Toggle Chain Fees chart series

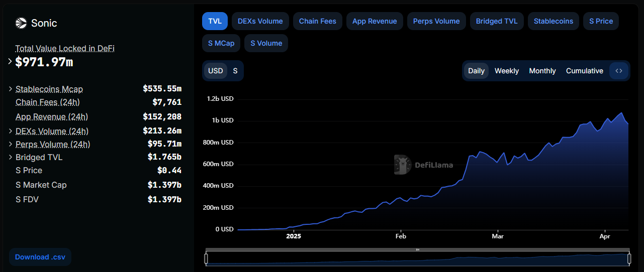coord(318,21)
